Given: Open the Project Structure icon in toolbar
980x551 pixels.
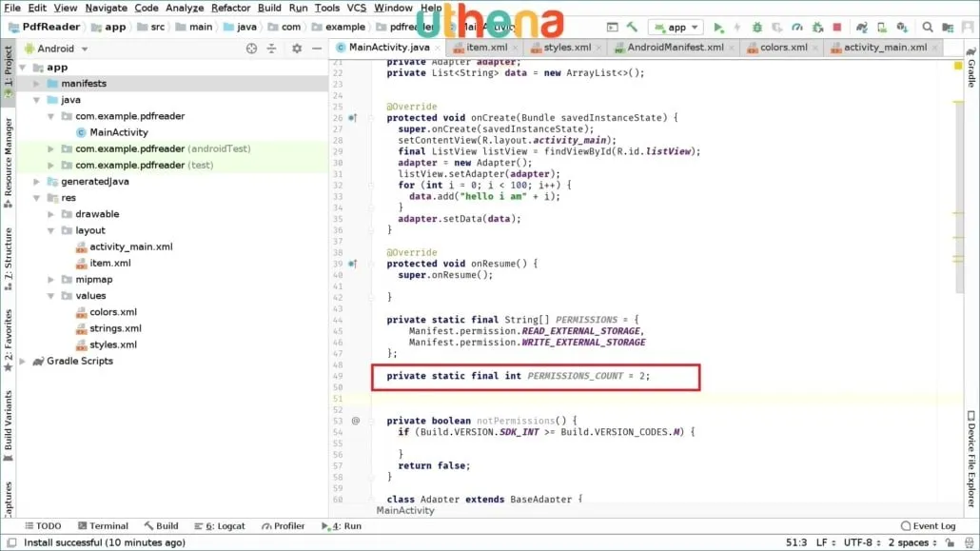Looking at the screenshot, I should click(x=948, y=27).
